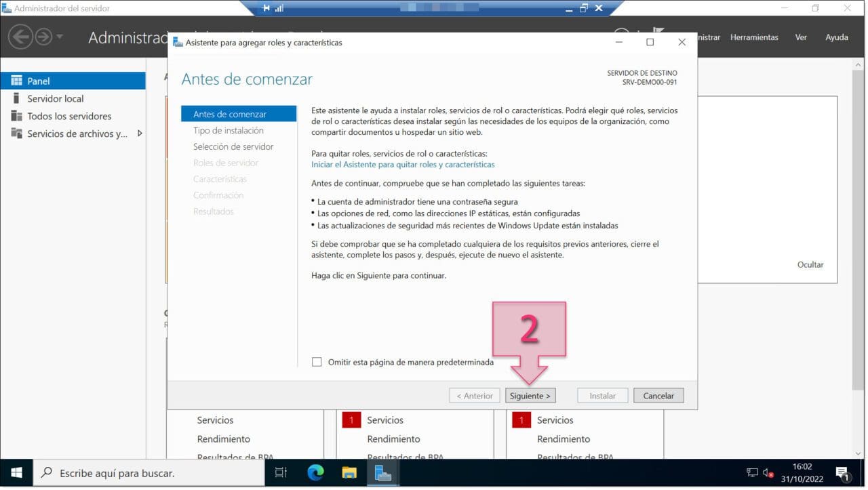Click the Servidor local server icon

(16, 98)
